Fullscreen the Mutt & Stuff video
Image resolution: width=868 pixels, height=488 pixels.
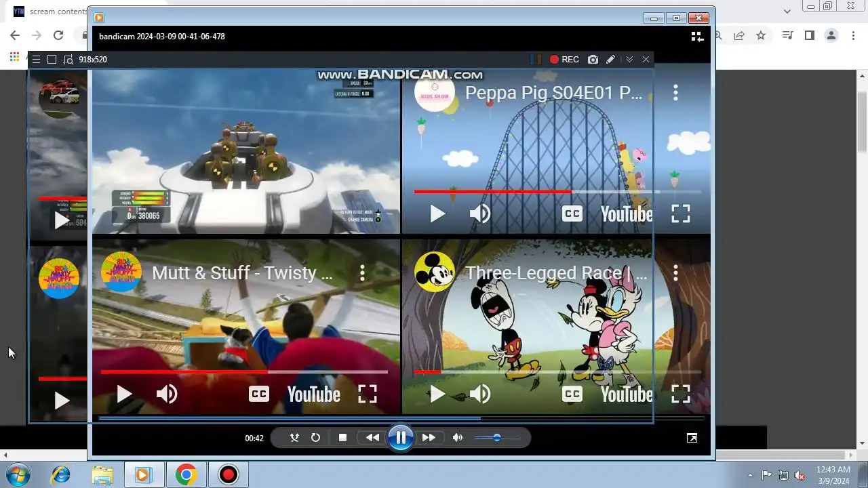click(x=368, y=394)
